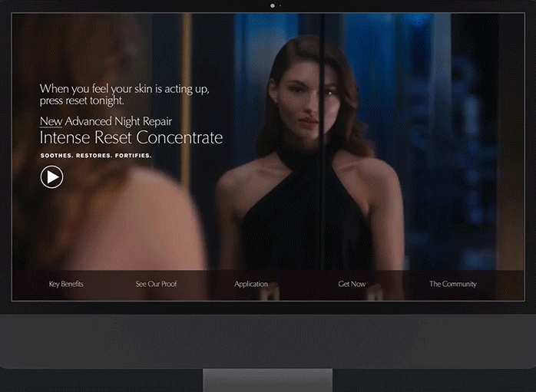This screenshot has width=536, height=392.
Task: Click the Intense Reset Concentrate headline
Action: pos(131,137)
